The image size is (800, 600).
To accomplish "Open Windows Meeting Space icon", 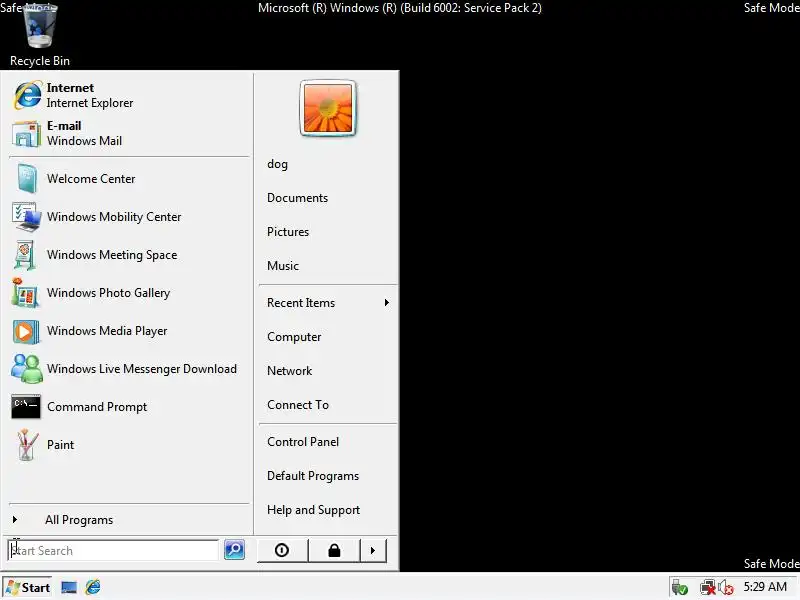I will pyautogui.click(x=25, y=255).
